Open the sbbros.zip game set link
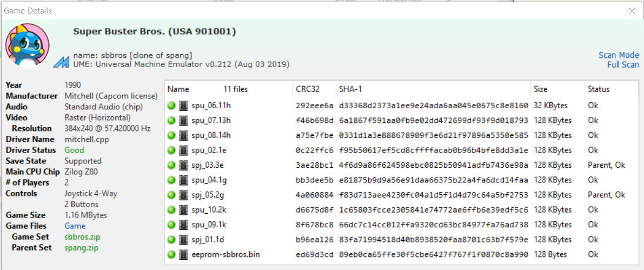Screen dimensions: 644x270 82,236
